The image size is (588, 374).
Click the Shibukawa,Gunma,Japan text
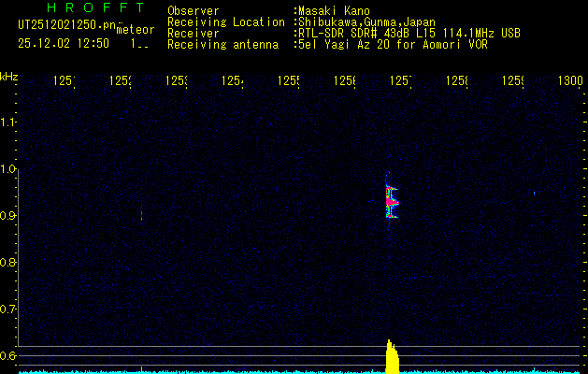366,22
